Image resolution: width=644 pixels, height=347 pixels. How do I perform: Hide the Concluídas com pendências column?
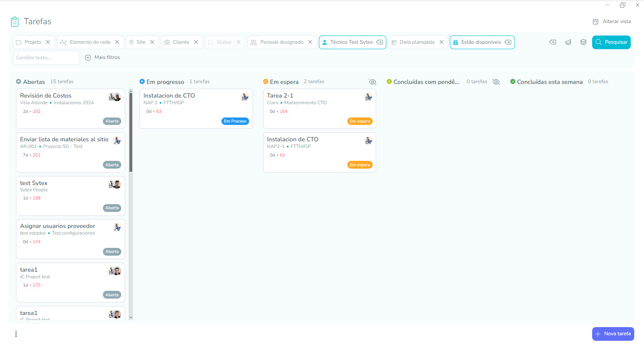pos(496,82)
